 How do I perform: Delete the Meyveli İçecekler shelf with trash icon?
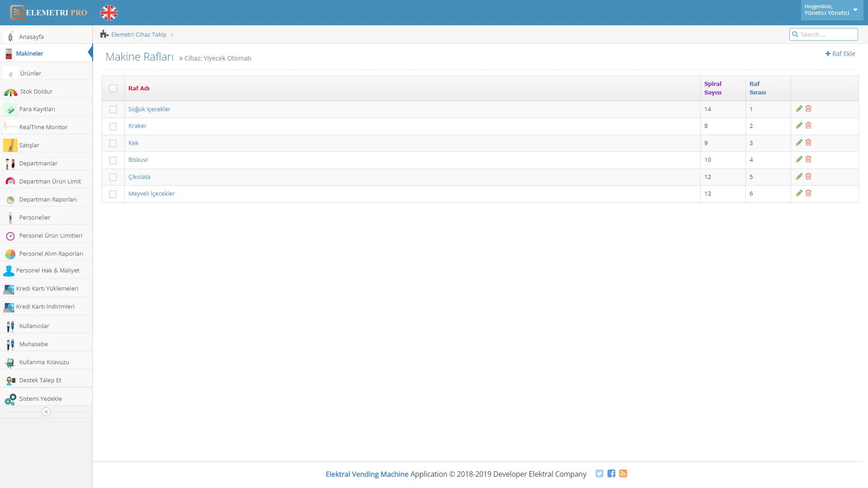point(808,193)
